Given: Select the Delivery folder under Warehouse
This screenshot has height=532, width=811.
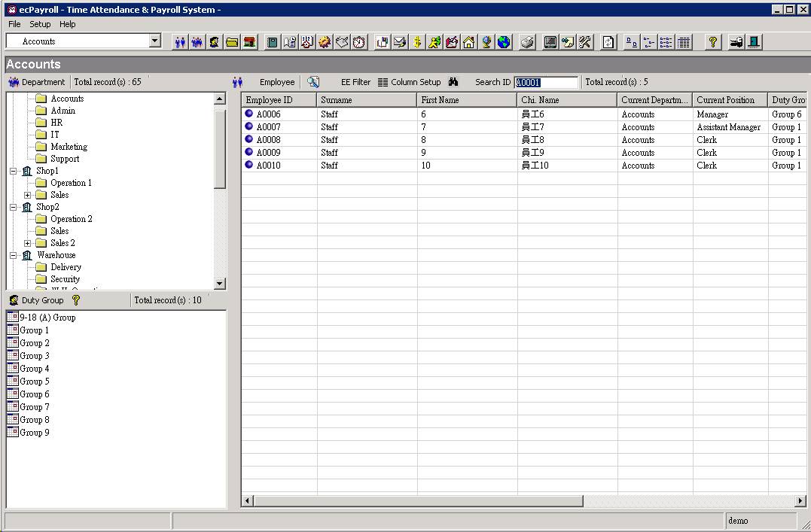Looking at the screenshot, I should [x=66, y=267].
